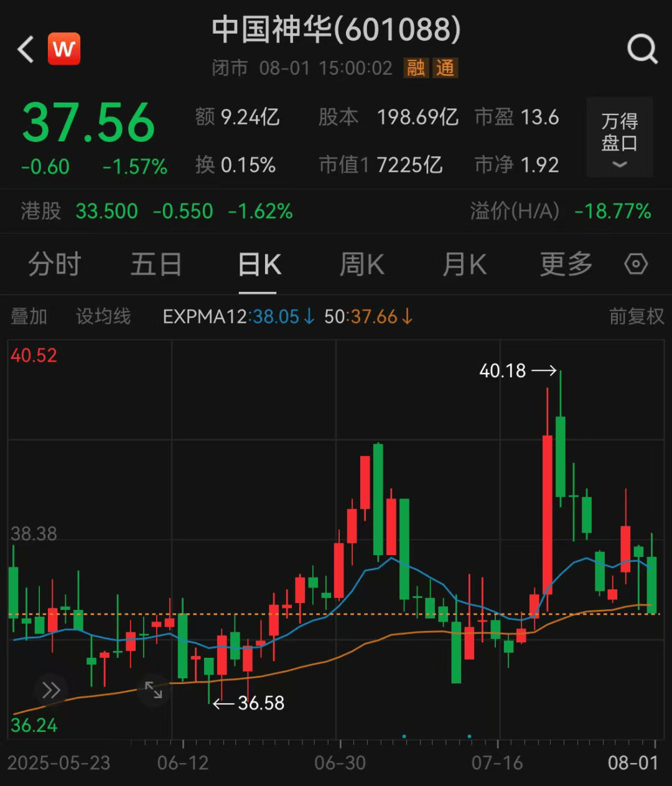Viewport: 672px width, 786px height.
Task: Expand the 万得盘口 panel
Action: [619, 137]
